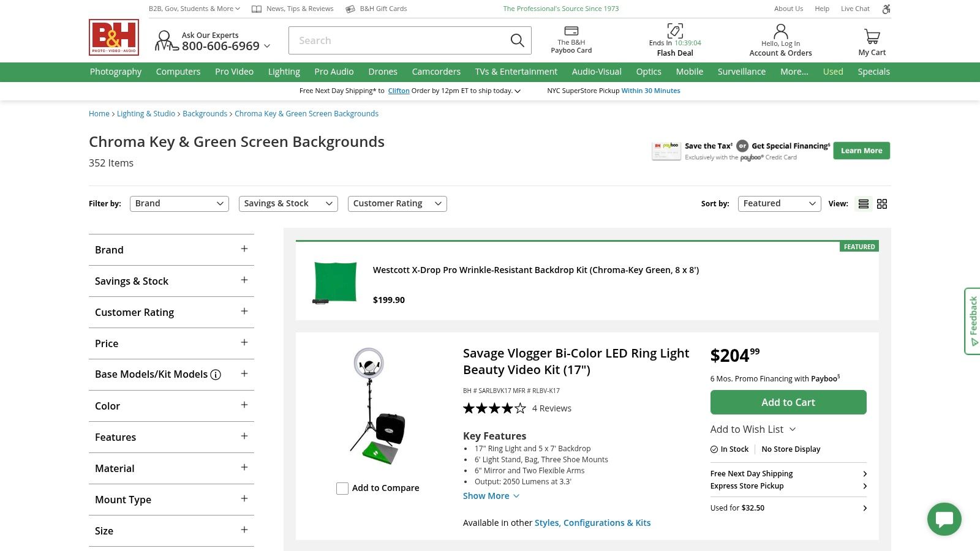This screenshot has width=980, height=551.
Task: Open the Sort by Featured dropdown
Action: click(x=779, y=203)
